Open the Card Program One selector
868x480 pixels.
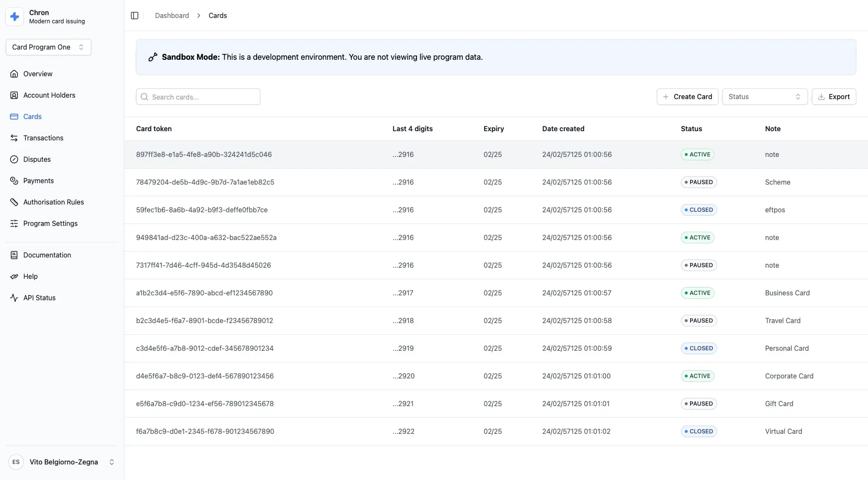point(49,47)
